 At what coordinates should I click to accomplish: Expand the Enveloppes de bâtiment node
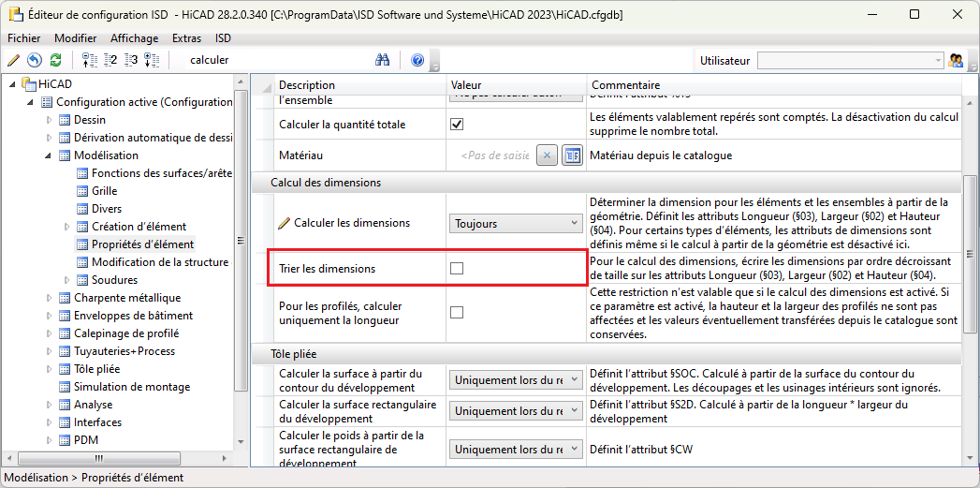49,316
